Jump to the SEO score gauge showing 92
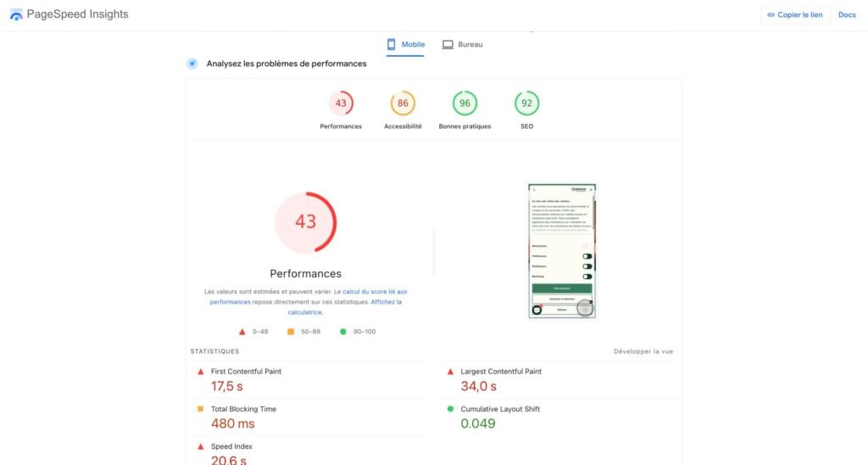 (526, 104)
